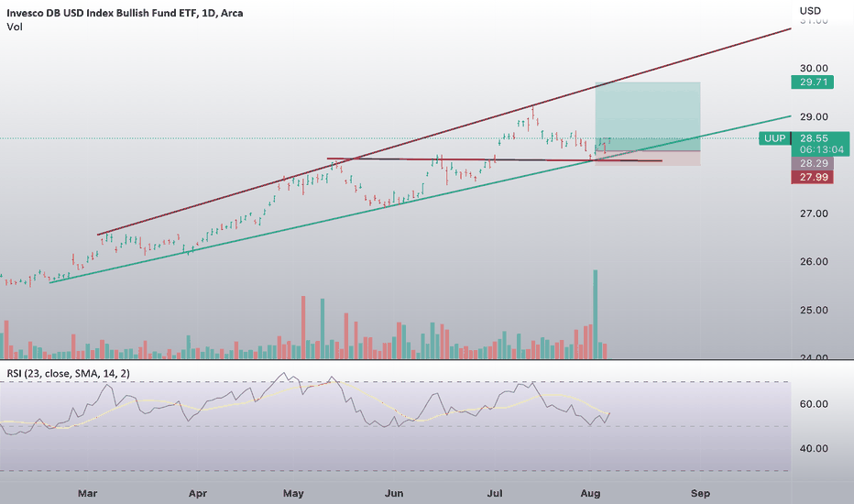
Task: Click the Aug label on time axis
Action: 590,493
